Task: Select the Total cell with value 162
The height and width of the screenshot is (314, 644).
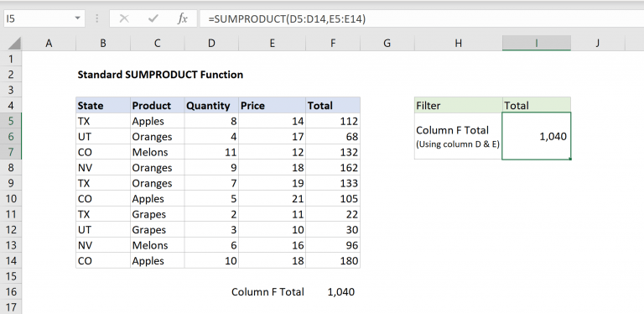Action: pos(333,168)
